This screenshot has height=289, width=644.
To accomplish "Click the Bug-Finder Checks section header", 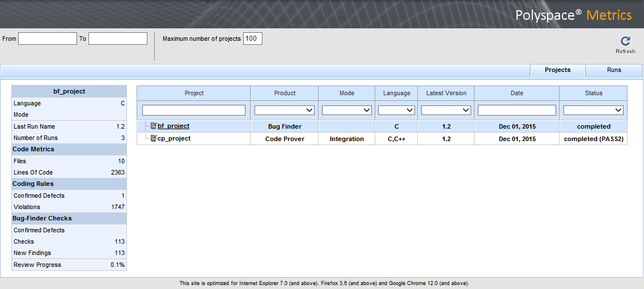I will [69, 218].
